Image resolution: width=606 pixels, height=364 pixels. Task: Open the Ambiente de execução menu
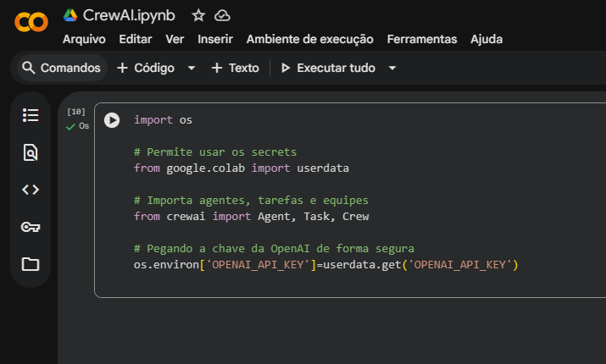310,39
